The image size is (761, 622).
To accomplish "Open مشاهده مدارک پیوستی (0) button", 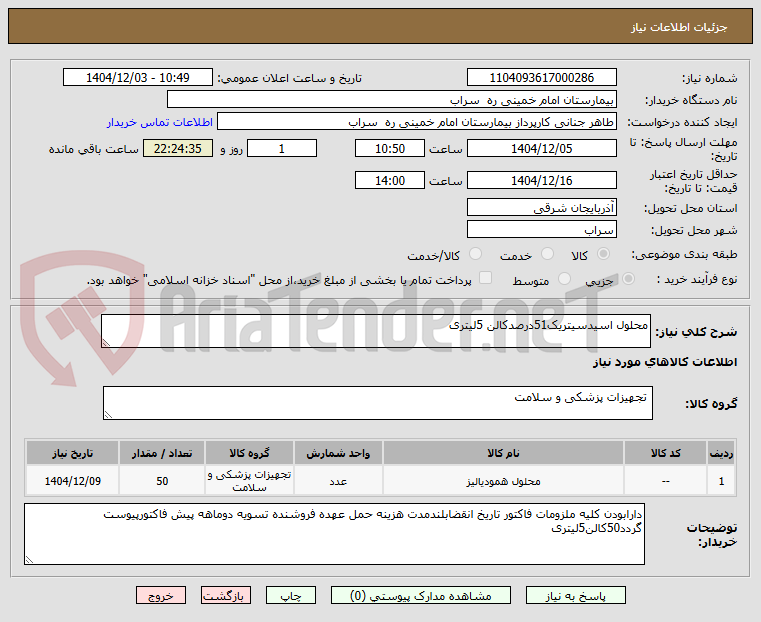I will (420, 595).
